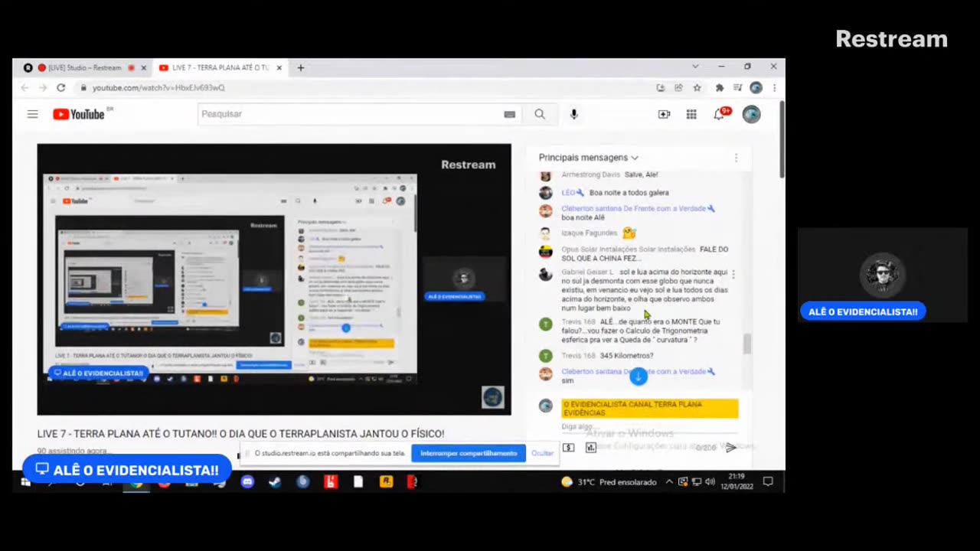Open the Chrome three-dot menu
Viewport: 980px width, 551px height.
pos(774,87)
